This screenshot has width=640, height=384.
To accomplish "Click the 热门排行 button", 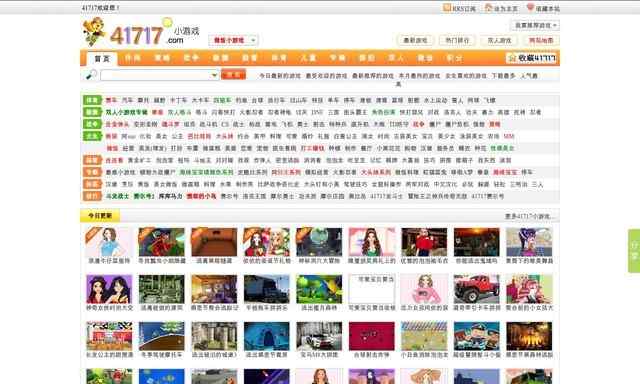I will point(457,40).
